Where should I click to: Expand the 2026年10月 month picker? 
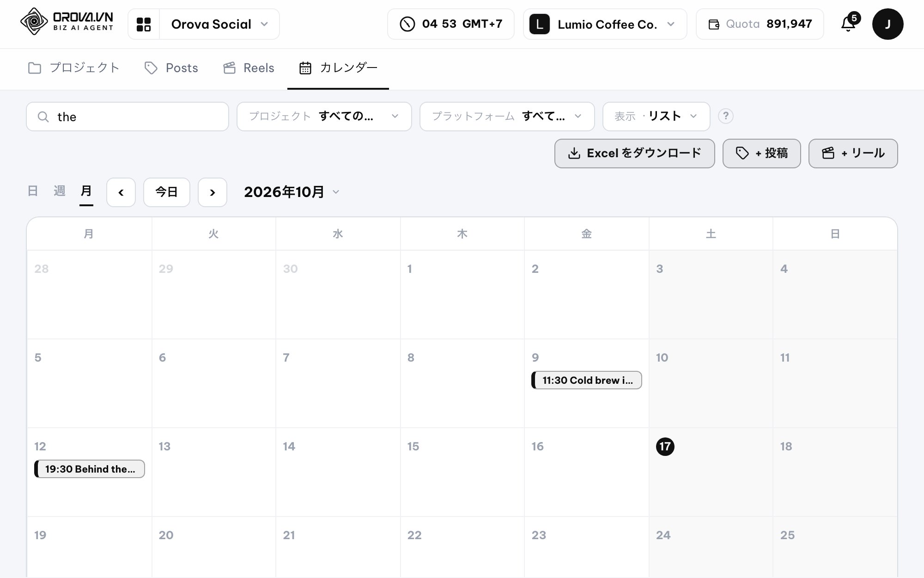[292, 192]
